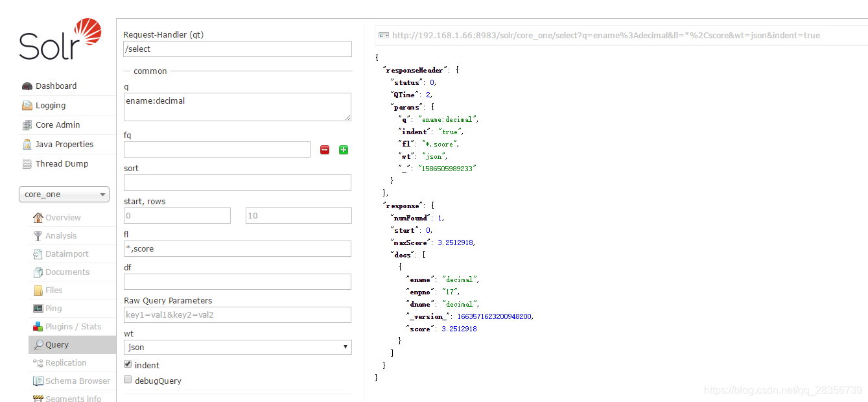The height and width of the screenshot is (402, 868).
Task: Open the Replication link
Action: click(x=65, y=363)
